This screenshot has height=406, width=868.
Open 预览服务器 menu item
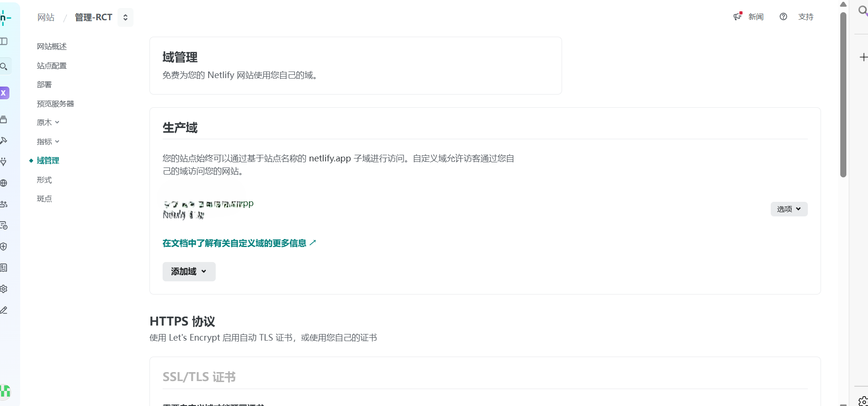coord(55,104)
